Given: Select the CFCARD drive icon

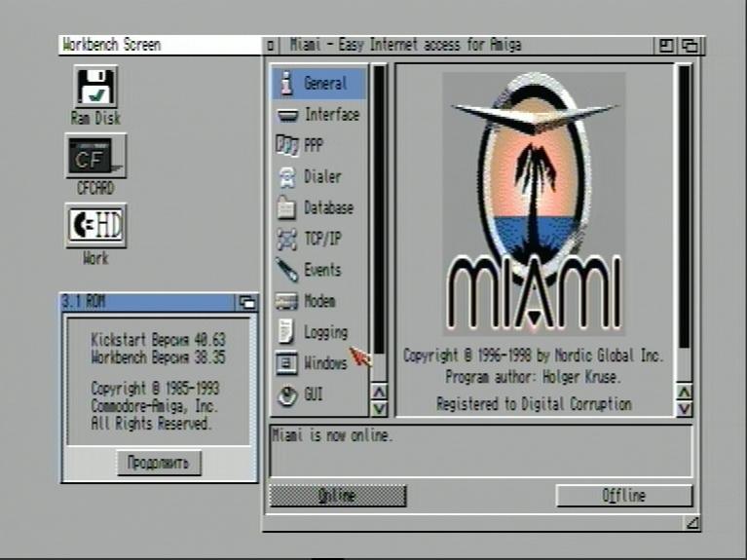Looking at the screenshot, I should pyautogui.click(x=95, y=156).
